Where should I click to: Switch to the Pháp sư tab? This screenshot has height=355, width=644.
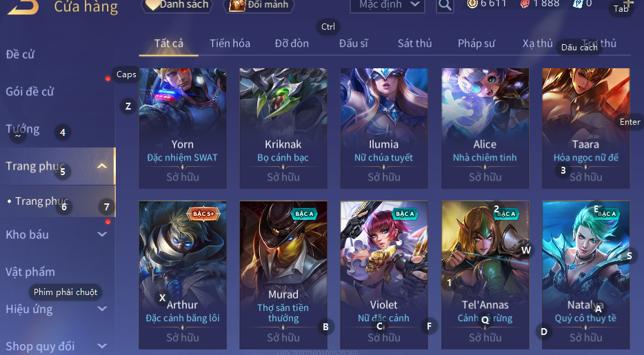coord(476,43)
